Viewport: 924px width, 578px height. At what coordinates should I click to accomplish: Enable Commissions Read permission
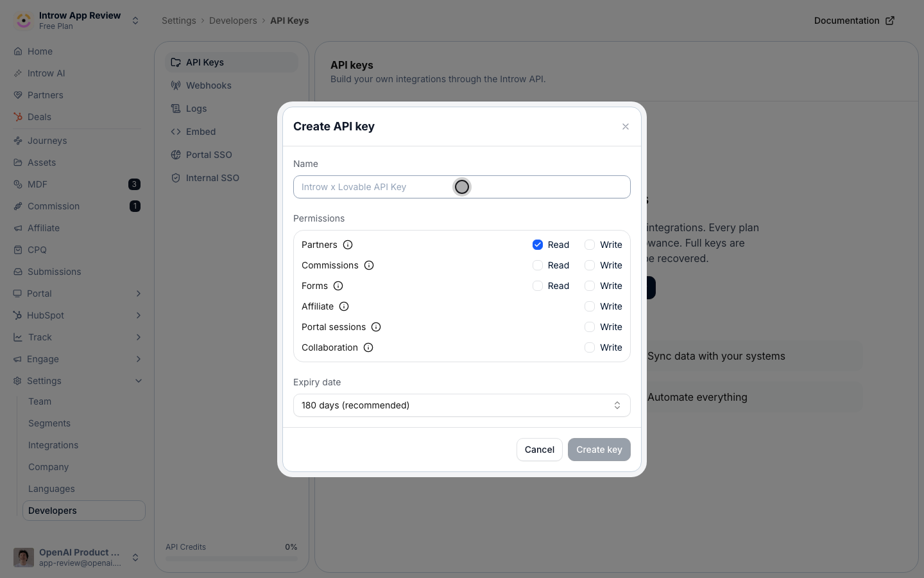click(538, 265)
